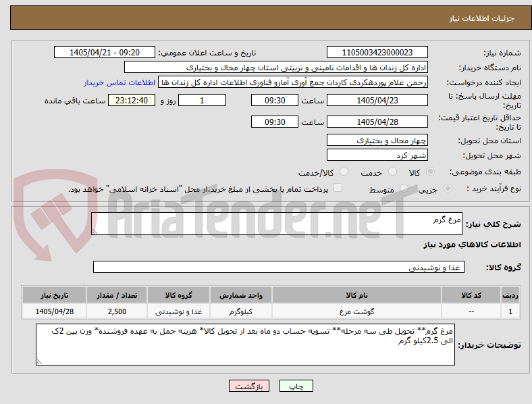Click the نوع فرآیند خرید label

(x=494, y=188)
